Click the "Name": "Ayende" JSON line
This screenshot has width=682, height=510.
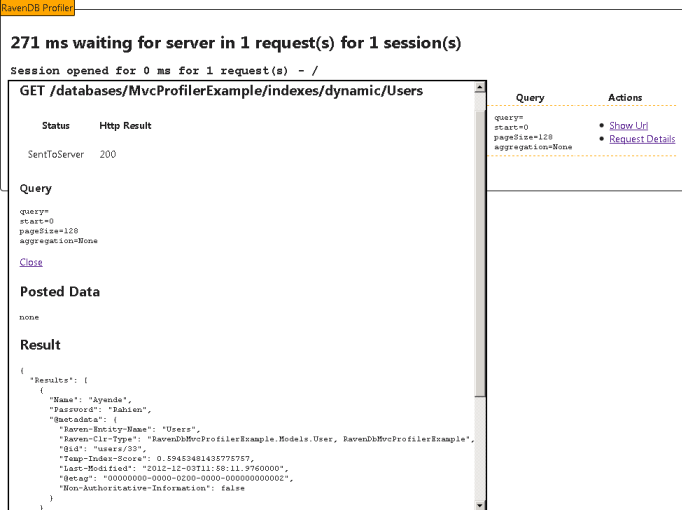click(90, 400)
